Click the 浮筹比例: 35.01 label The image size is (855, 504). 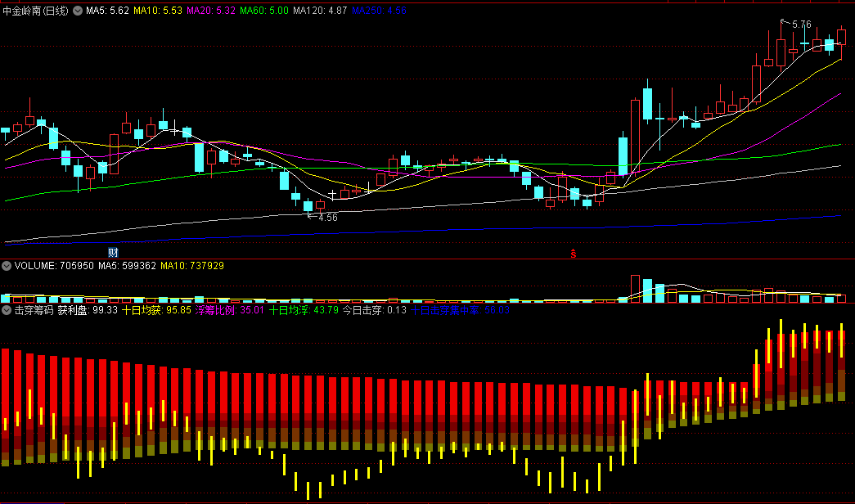pyautogui.click(x=230, y=310)
